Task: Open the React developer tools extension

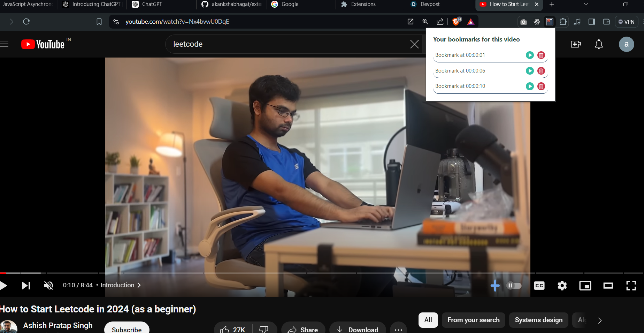Action: pos(537,22)
